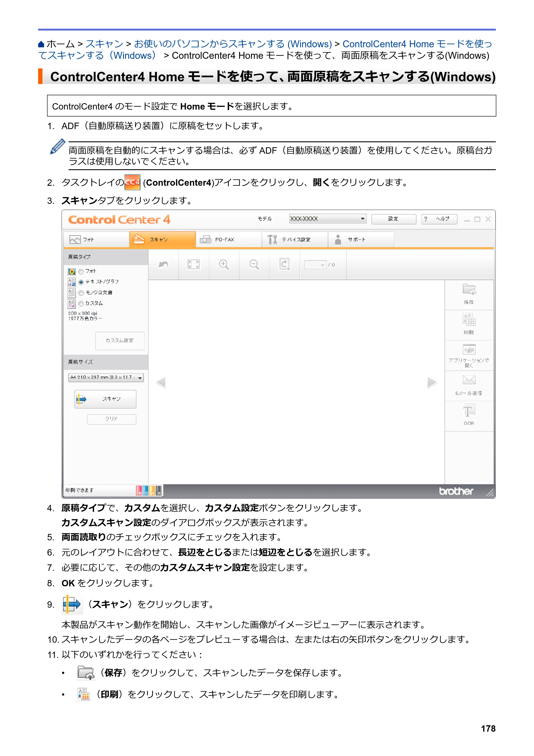Open the スキャン breadcrumb link

tap(104, 44)
